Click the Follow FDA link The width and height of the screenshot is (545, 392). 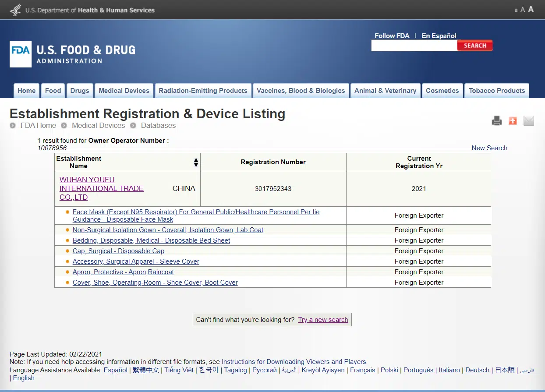coord(392,36)
